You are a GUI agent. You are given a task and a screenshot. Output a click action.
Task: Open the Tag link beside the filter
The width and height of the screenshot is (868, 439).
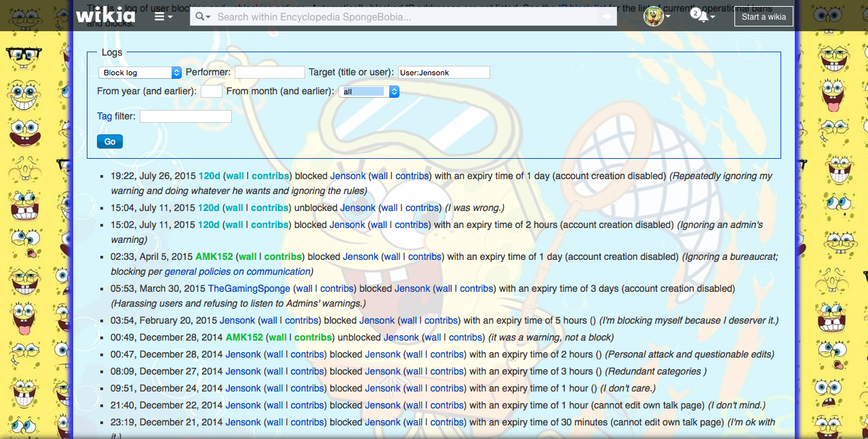coord(104,116)
